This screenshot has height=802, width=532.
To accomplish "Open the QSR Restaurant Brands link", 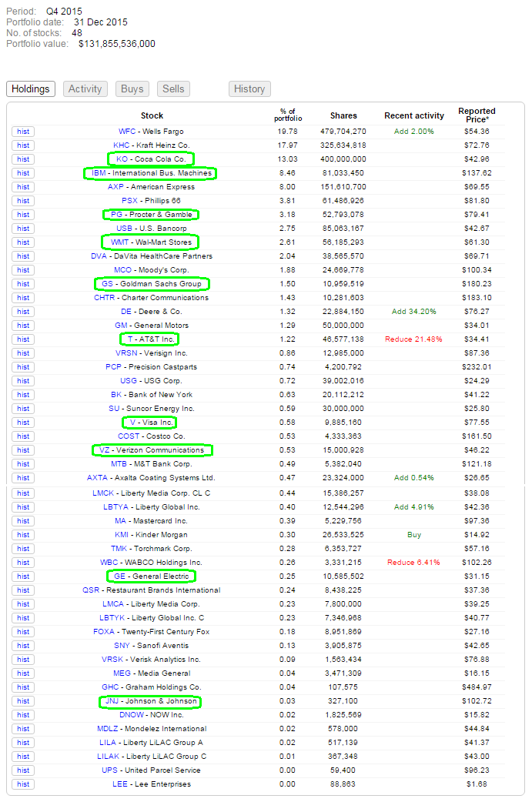I will coord(91,590).
